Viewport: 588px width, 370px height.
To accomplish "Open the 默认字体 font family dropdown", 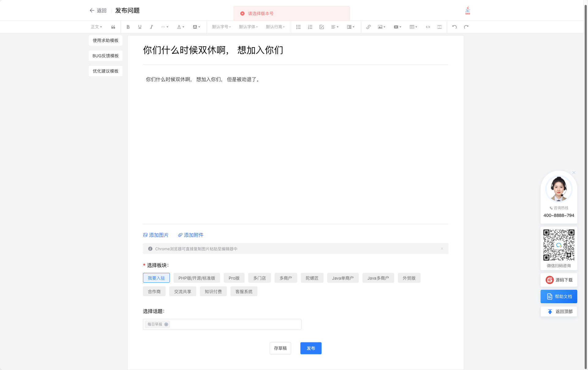I will (x=248, y=27).
